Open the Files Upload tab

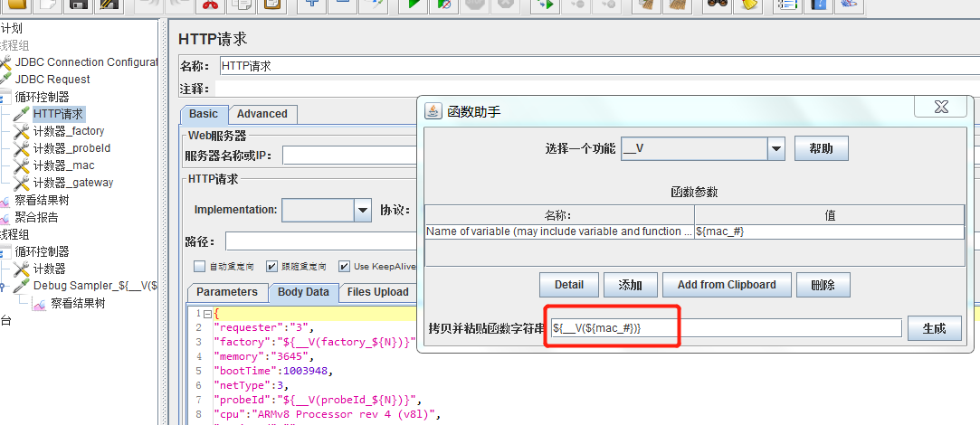click(x=378, y=292)
